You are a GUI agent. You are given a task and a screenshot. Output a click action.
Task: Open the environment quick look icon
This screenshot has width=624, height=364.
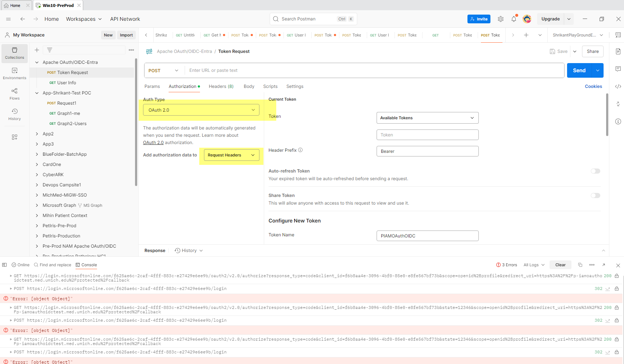pyautogui.click(x=618, y=35)
